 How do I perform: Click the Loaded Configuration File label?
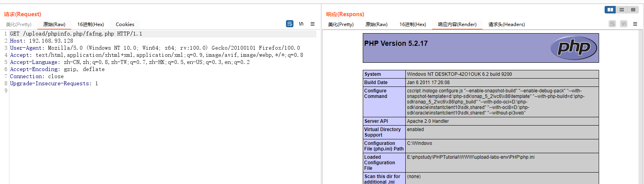[384, 163]
